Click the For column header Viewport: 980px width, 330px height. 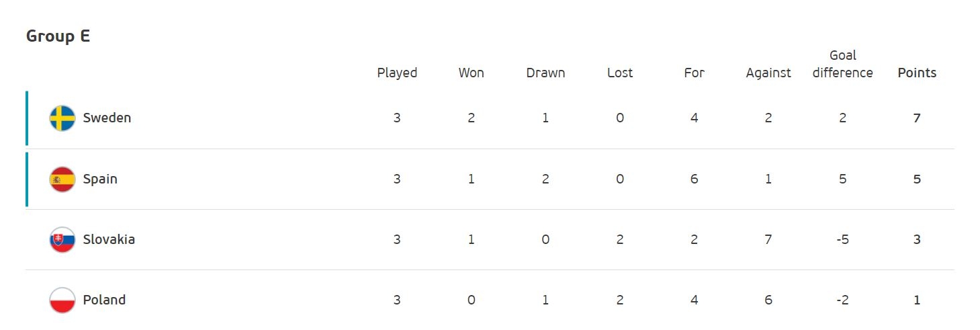click(694, 73)
